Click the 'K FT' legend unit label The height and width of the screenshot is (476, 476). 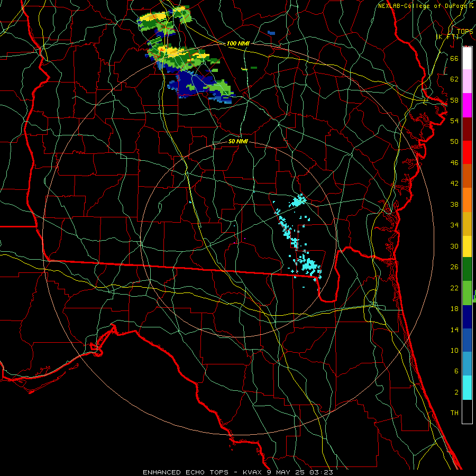(447, 36)
